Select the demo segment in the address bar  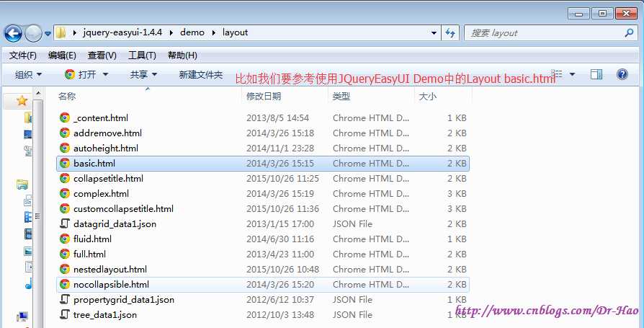pos(192,32)
